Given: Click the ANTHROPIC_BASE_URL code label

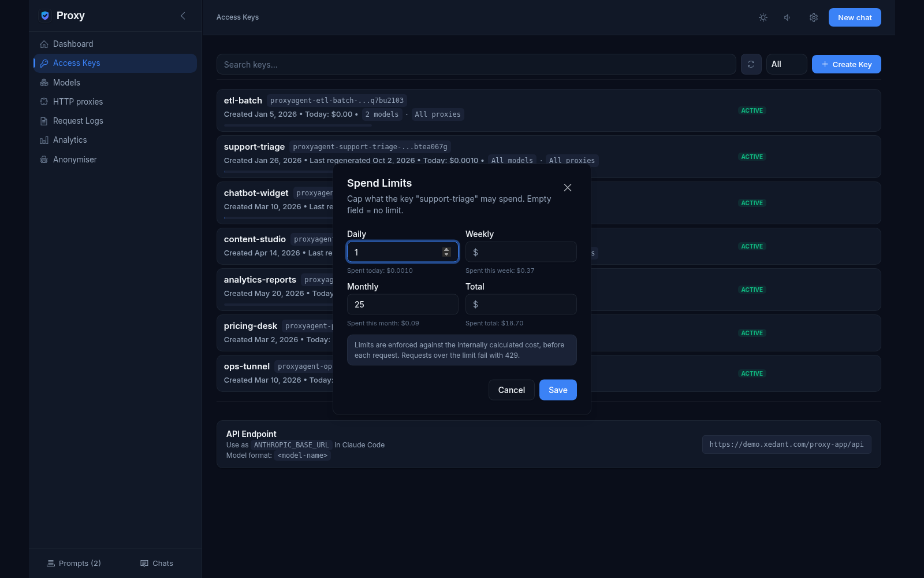Looking at the screenshot, I should click(x=291, y=445).
